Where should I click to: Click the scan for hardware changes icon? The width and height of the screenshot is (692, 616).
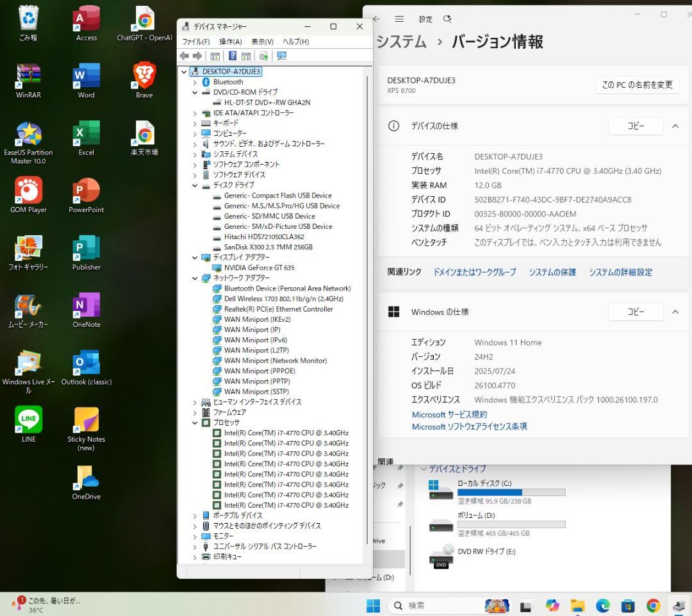tap(263, 56)
